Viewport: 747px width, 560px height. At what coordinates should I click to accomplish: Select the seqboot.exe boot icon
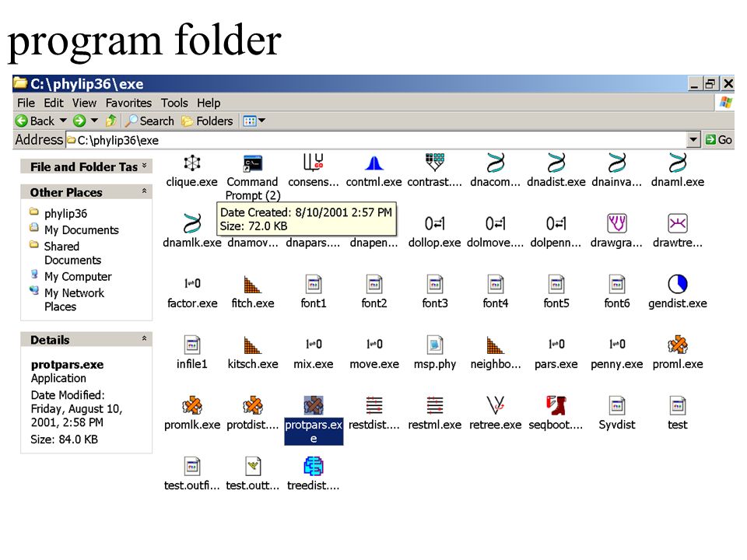tap(556, 405)
